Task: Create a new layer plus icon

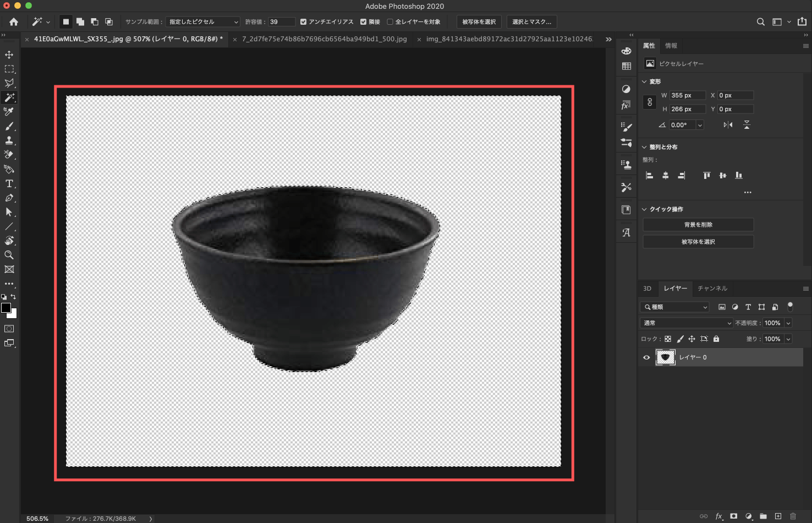Action: [778, 516]
